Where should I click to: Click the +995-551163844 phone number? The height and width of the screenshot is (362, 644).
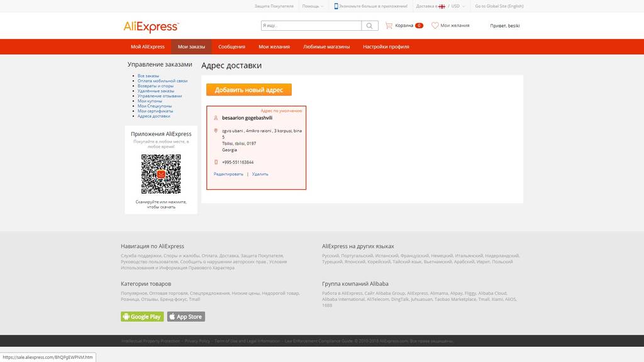point(238,162)
